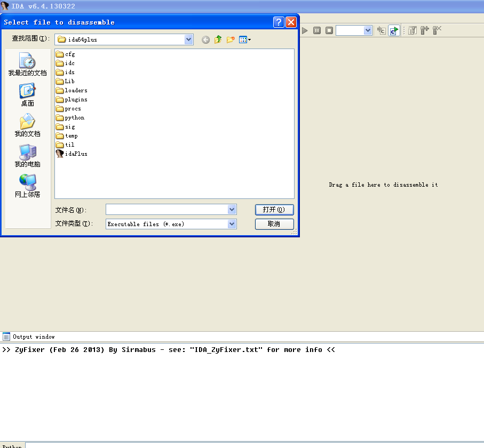Click the terminate process stop button
The image size is (484, 448).
pyautogui.click(x=329, y=30)
